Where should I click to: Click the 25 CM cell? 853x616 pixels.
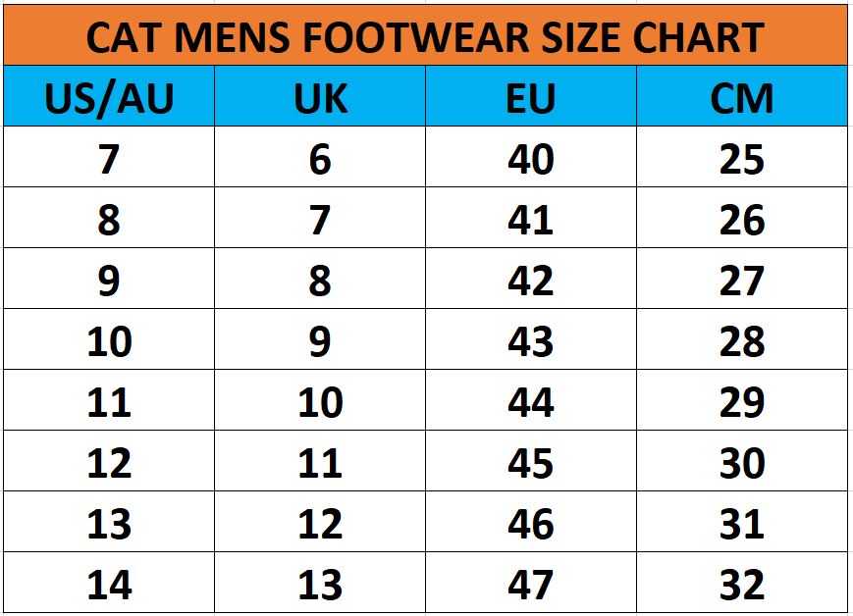[x=742, y=157]
